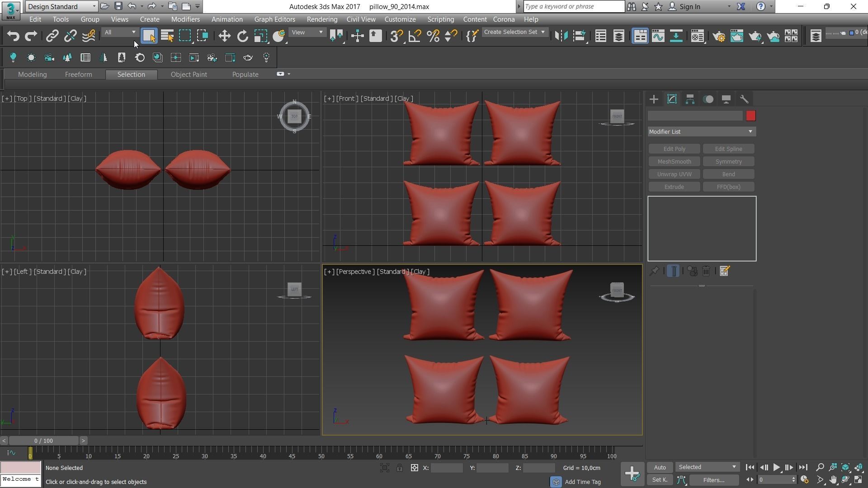This screenshot has width=868, height=488.
Task: Toggle Auto Key mode
Action: (660, 467)
